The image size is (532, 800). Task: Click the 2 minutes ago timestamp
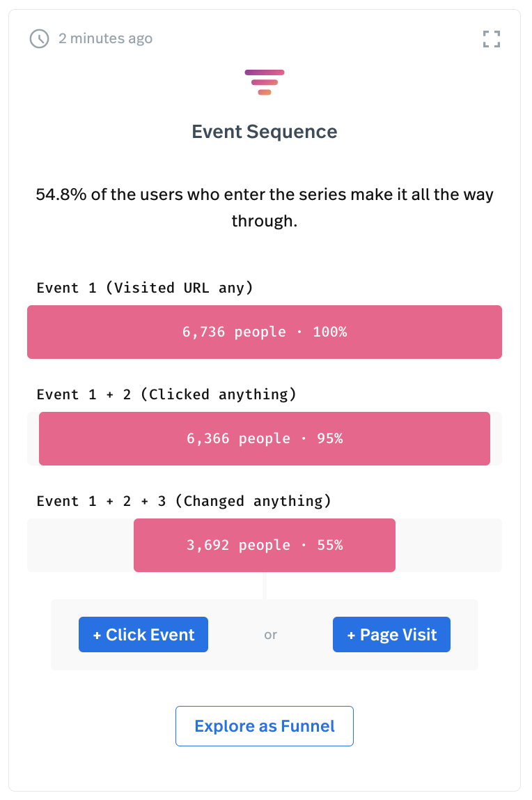[x=106, y=38]
